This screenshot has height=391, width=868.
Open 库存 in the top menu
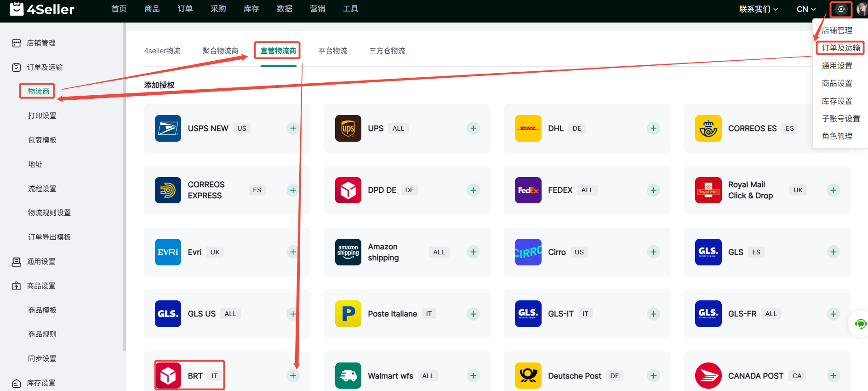[251, 9]
